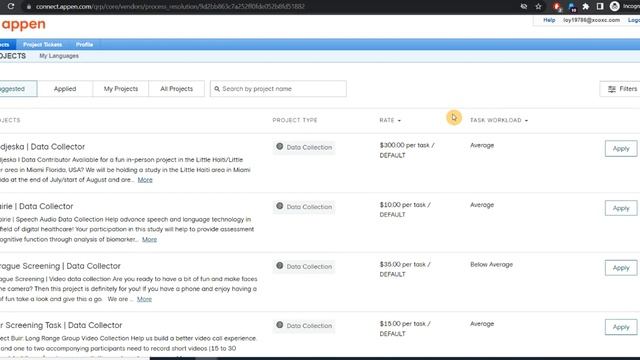Click the Screening Task | Data Collector title
The width and height of the screenshot is (640, 360).
[x=61, y=325]
